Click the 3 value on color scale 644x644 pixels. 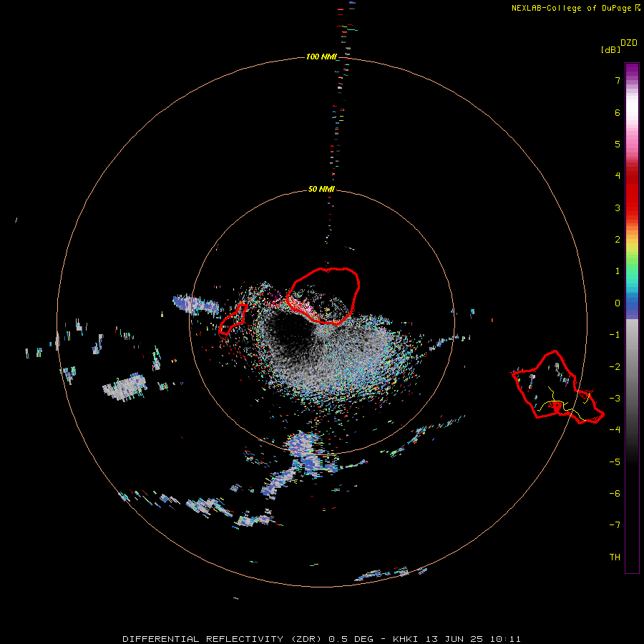coord(618,208)
